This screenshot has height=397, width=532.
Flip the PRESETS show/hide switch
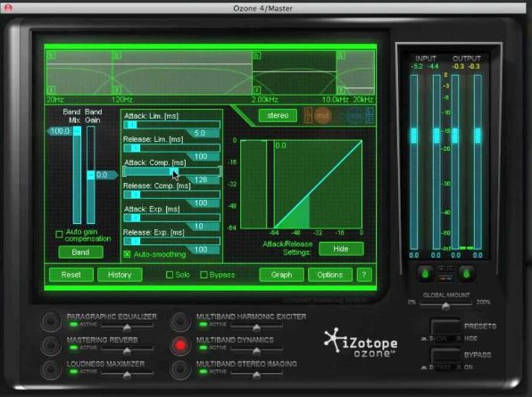445,327
